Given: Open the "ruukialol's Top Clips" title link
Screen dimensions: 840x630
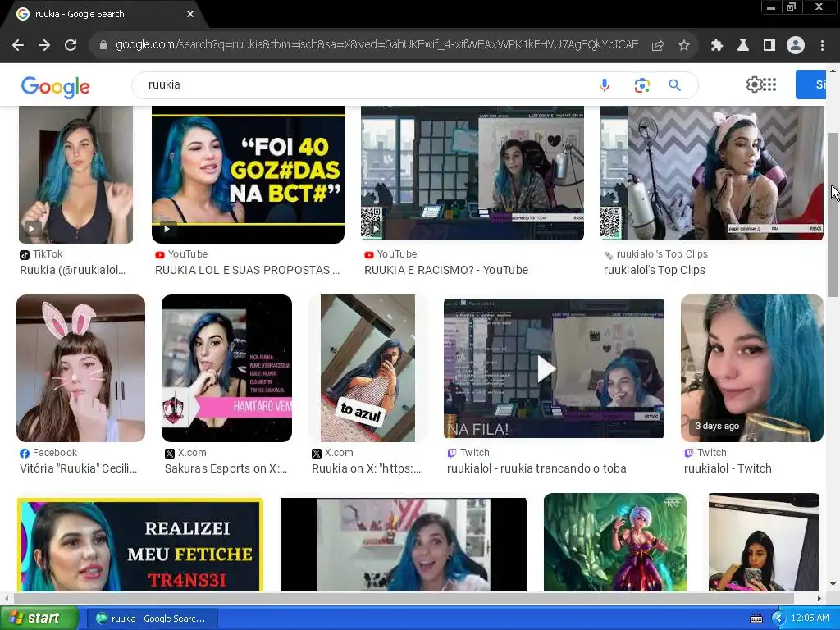Looking at the screenshot, I should (x=655, y=270).
